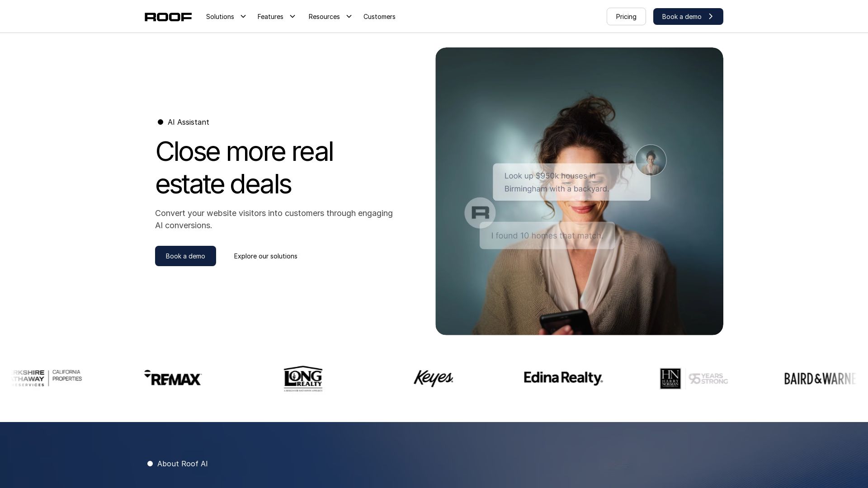
Task: Click the 'Look up $950k houses' message bubble
Action: [571, 183]
